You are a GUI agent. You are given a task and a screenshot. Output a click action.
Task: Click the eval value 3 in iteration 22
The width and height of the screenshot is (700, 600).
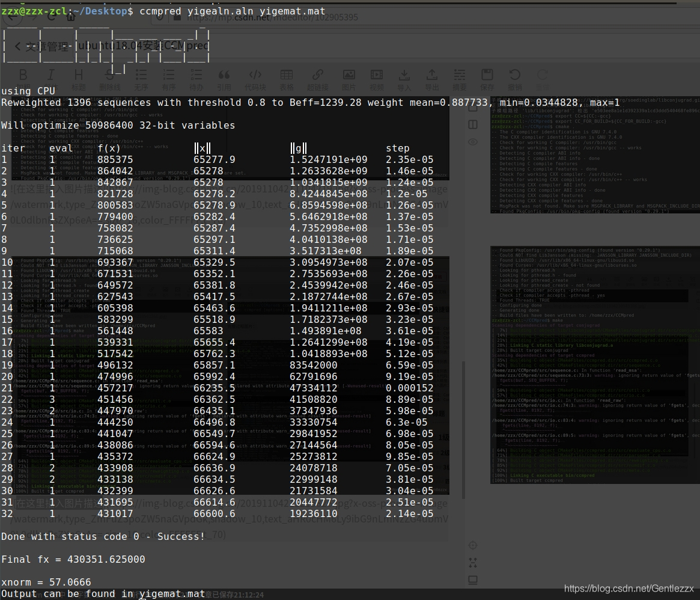tap(52, 399)
